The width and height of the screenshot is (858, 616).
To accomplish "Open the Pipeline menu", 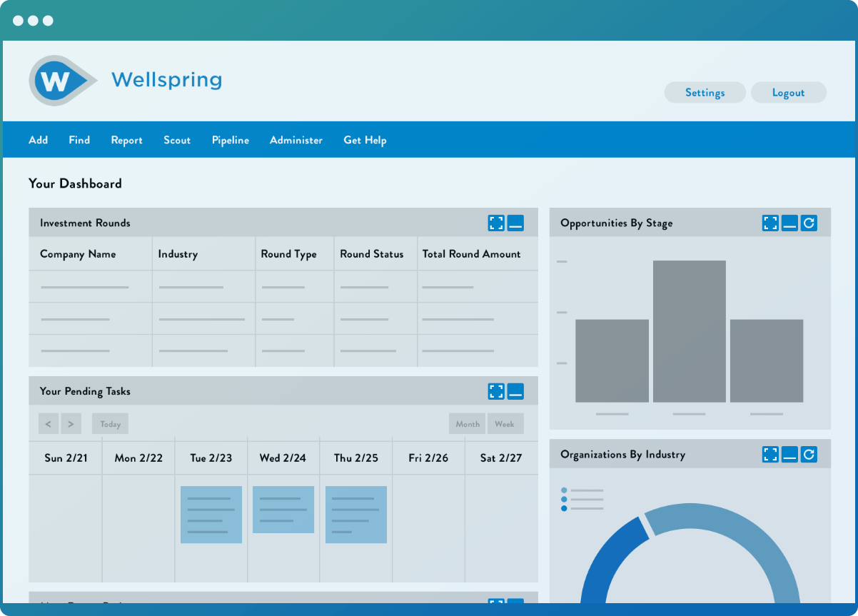I will pyautogui.click(x=231, y=140).
